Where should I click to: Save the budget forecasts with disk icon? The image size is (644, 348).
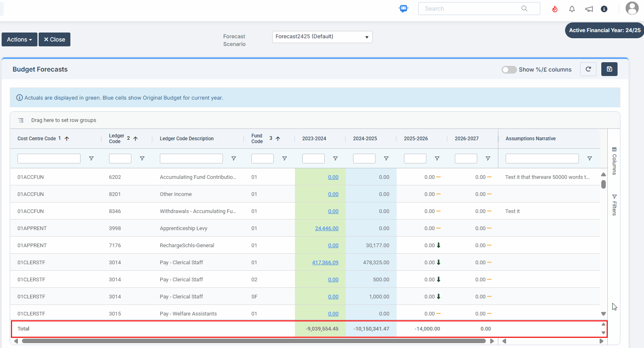(x=609, y=69)
